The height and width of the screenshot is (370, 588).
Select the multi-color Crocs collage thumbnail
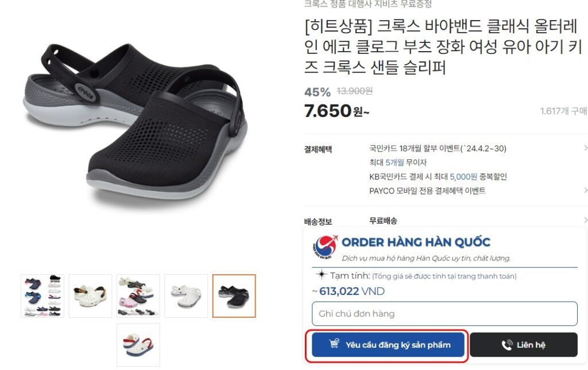coord(42,296)
